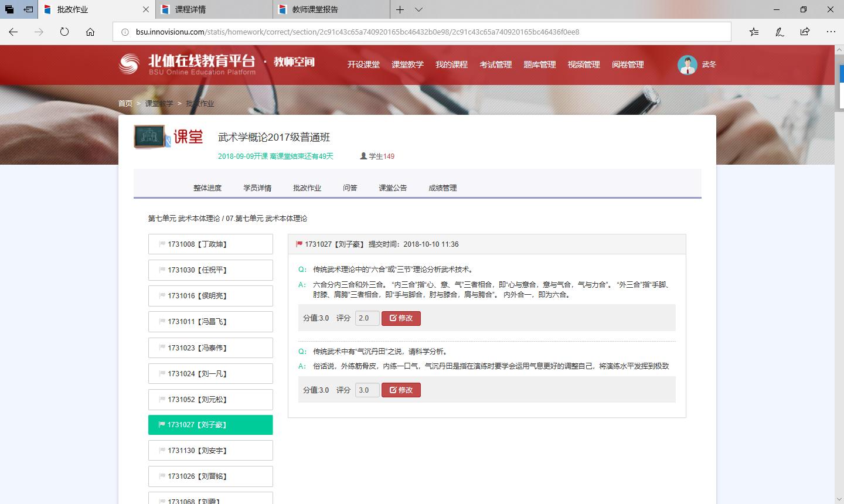Toggle the flag marker on 1731130 刘安宇

pyautogui.click(x=164, y=450)
